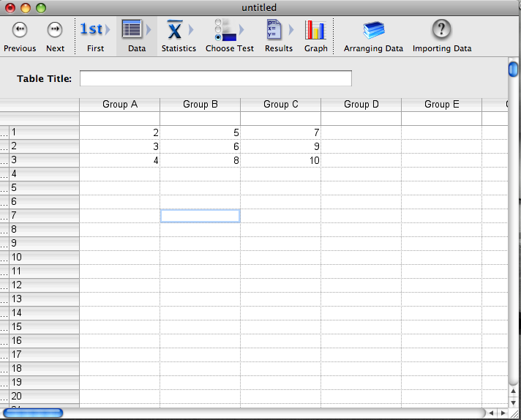The image size is (521, 420).
Task: Click the horizontal scrollbar thumb
Action: click(x=32, y=413)
